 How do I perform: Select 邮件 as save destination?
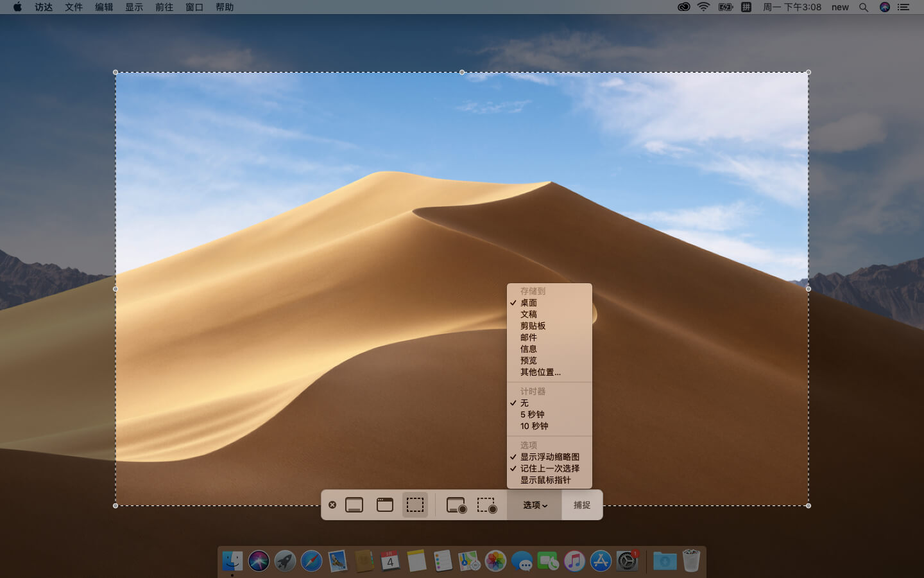pyautogui.click(x=549, y=337)
